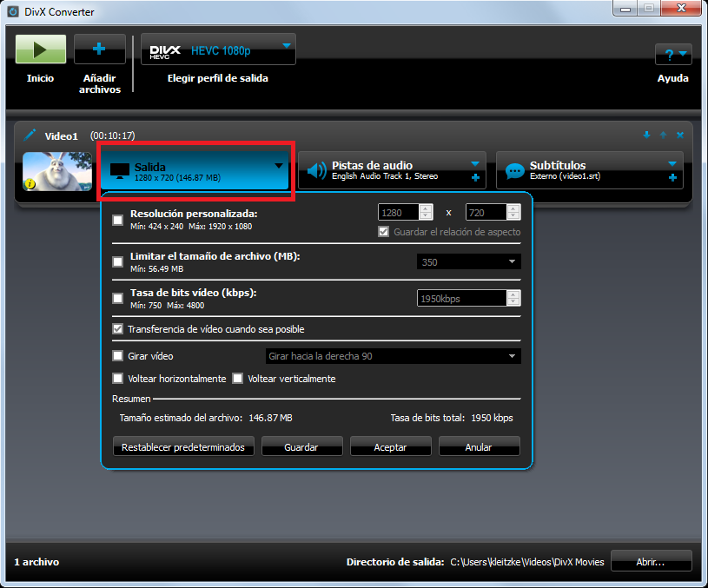
Task: Increase 1950kbps bitrate with up stepper
Action: point(513,294)
